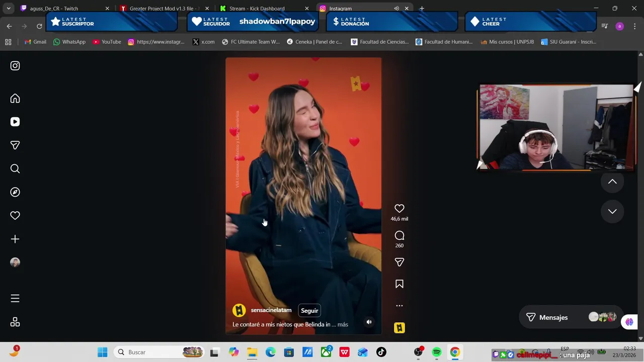Screen dimensions: 644x362
Task: Open a new browser tab
Action: (x=422, y=9)
